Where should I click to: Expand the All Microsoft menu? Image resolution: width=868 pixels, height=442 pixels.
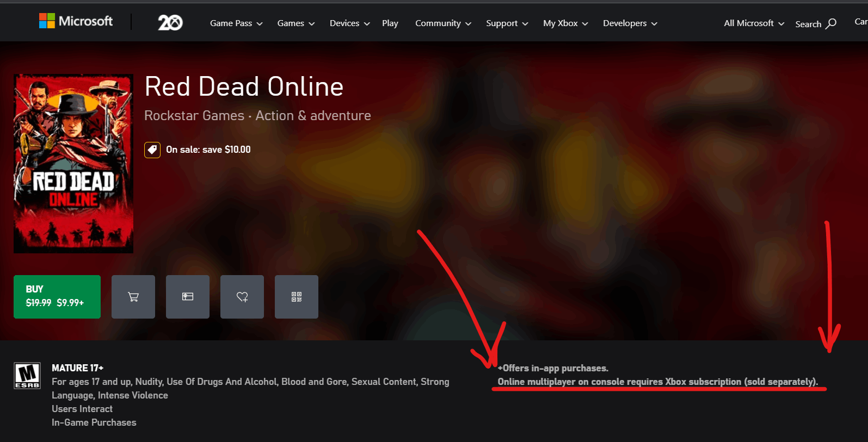pyautogui.click(x=754, y=23)
